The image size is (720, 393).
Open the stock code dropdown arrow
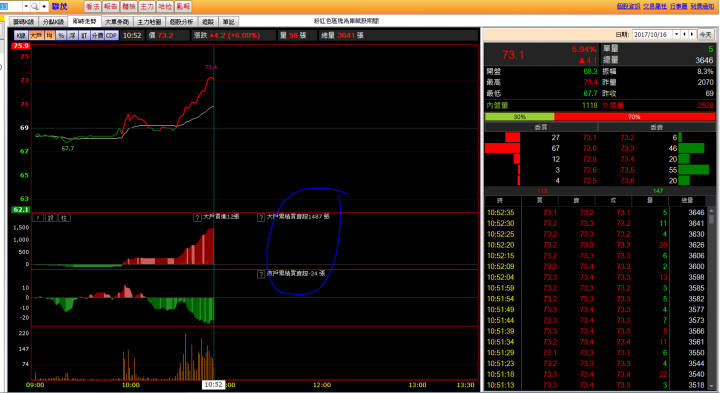[x=26, y=6]
